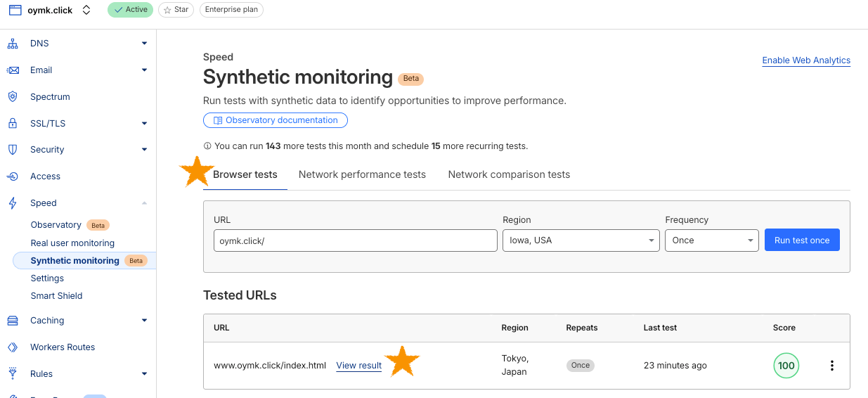Switch to Network performance tests tab
The height and width of the screenshot is (398, 868).
(x=362, y=174)
